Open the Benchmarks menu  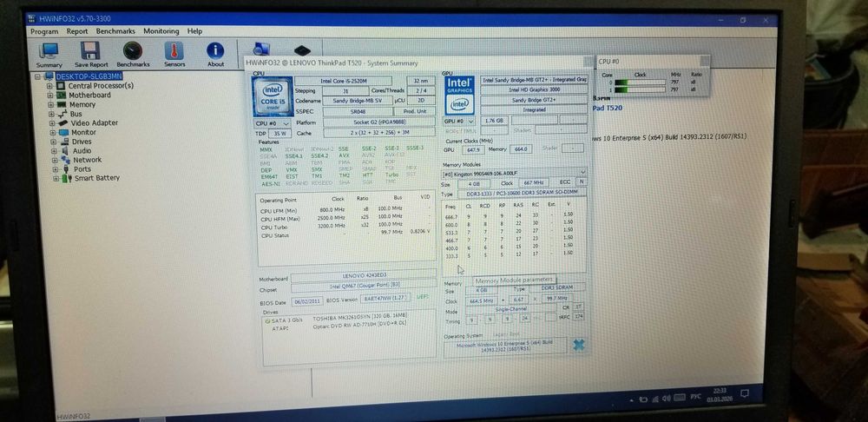click(115, 31)
